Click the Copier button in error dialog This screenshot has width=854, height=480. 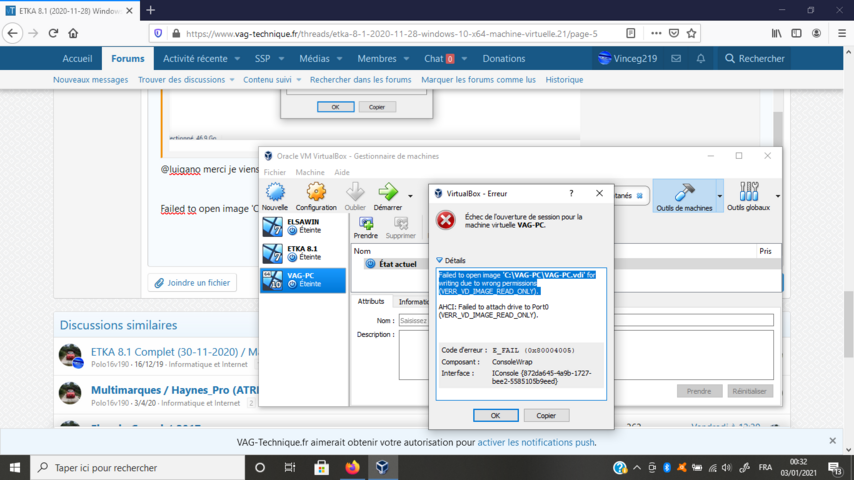click(546, 415)
